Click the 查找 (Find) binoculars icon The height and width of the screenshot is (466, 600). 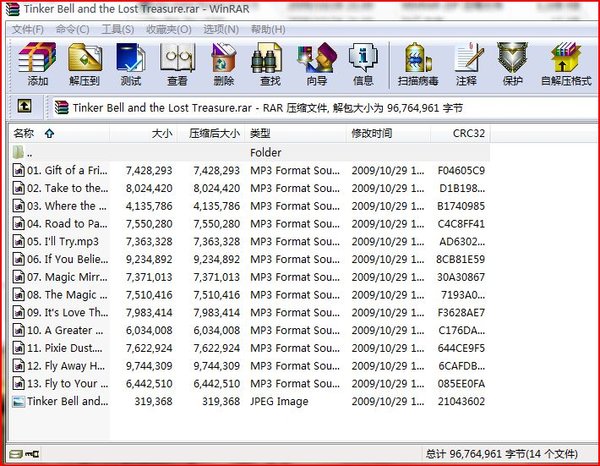(267, 57)
